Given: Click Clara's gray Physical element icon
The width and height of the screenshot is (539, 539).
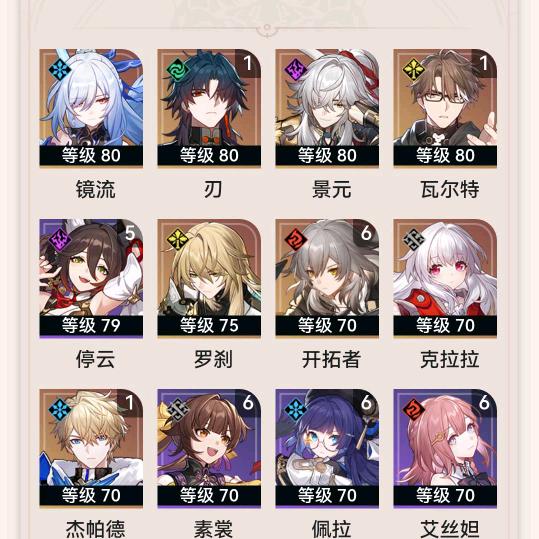Looking at the screenshot, I should (x=414, y=240).
